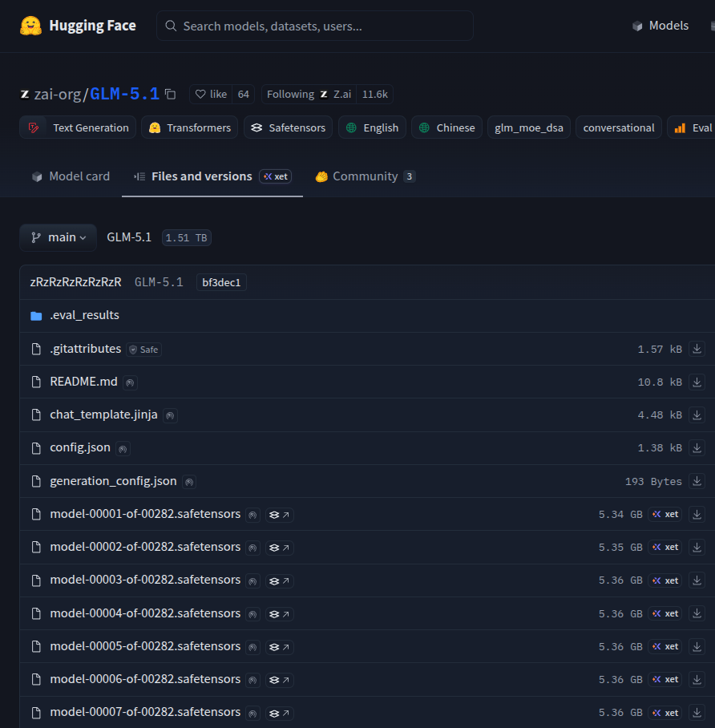This screenshot has height=728, width=715.
Task: Open safetensors viewer for model-00005 file
Action: coord(280,647)
